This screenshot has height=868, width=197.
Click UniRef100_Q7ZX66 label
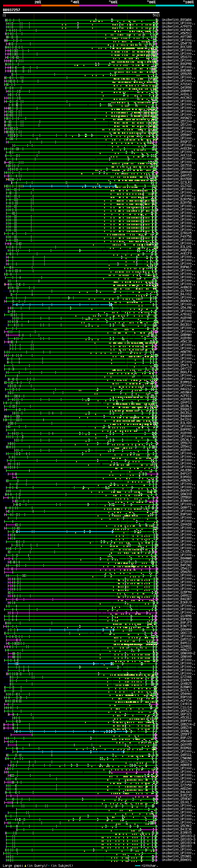(x=177, y=676)
